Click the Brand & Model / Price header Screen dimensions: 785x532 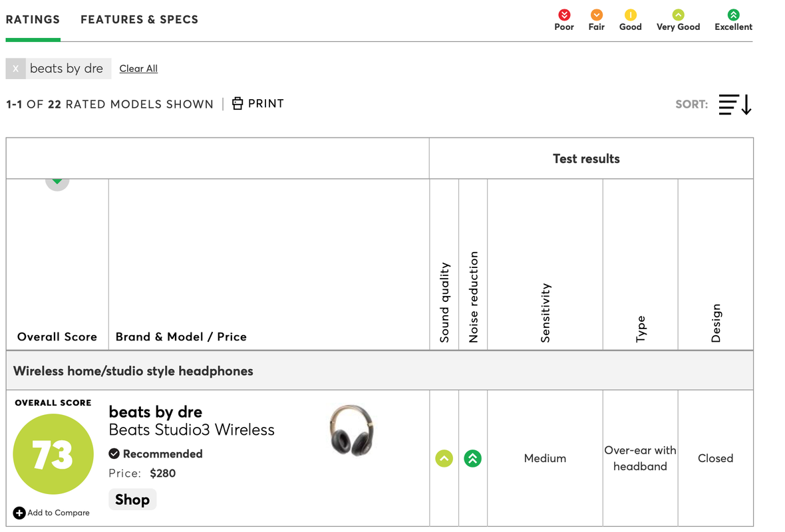pyautogui.click(x=181, y=336)
